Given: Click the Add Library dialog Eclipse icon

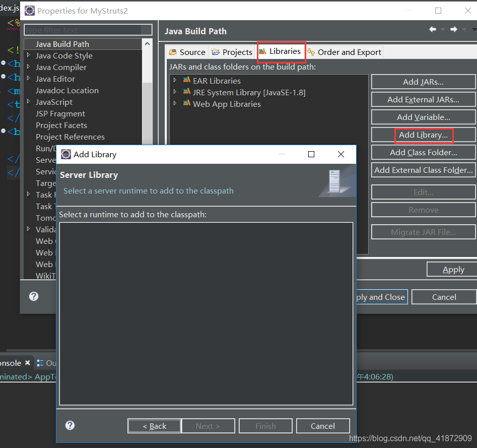Looking at the screenshot, I should tap(65, 154).
